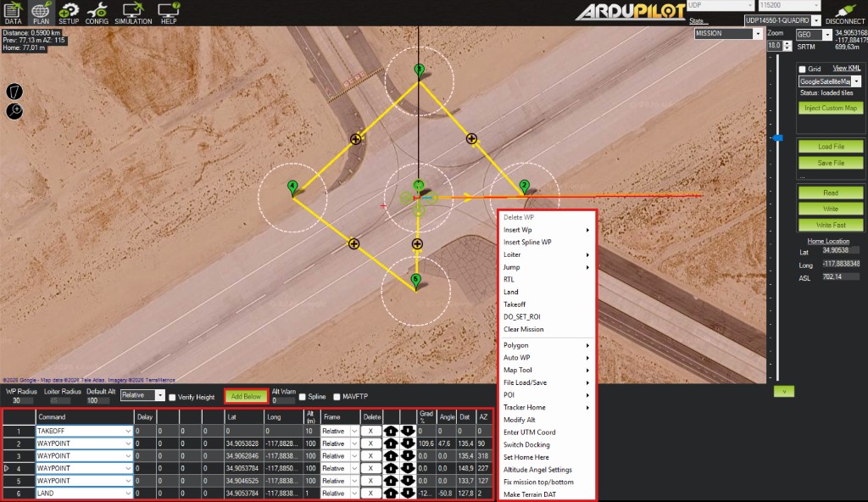This screenshot has width=868, height=502.
Task: Click the Default Alt input field
Action: click(100, 400)
